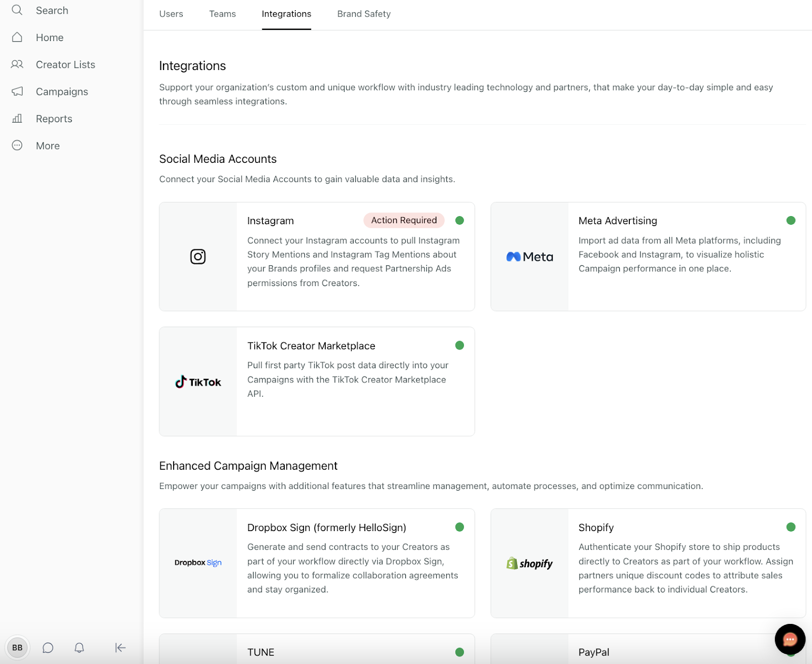812x664 pixels.
Task: Click the Instagram logo thumbnail
Action: point(198,257)
